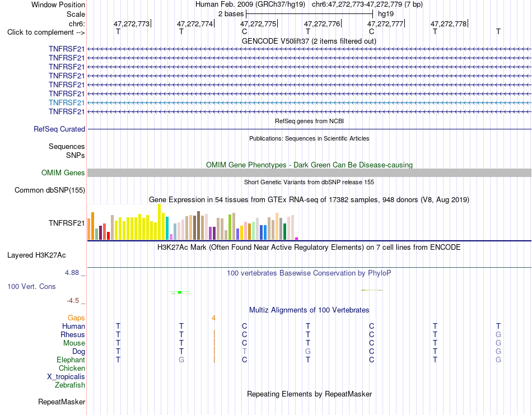Click 'Click to complement -->' label
Image resolution: width=532 pixels, height=415 pixels.
click(46, 32)
